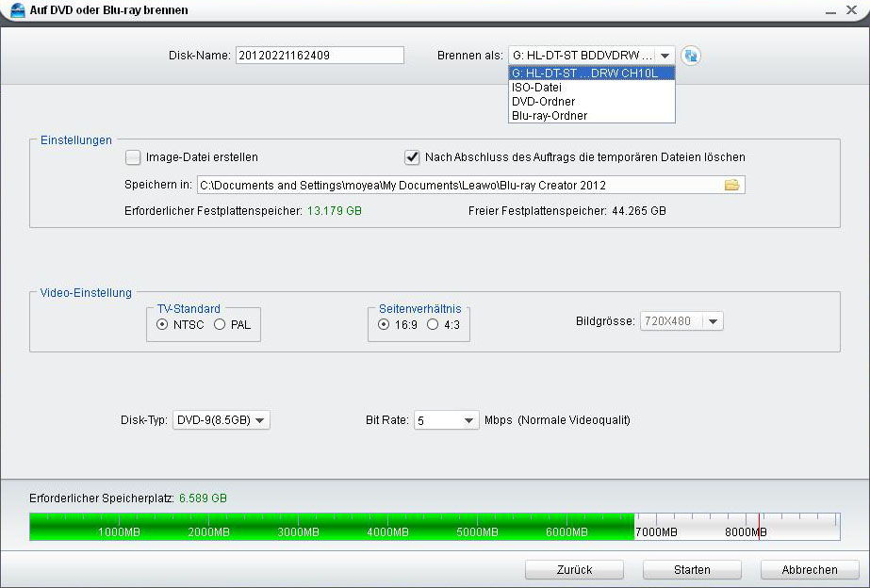Choose 16:9 aspect ratio
This screenshot has height=588, width=870.
point(384,324)
